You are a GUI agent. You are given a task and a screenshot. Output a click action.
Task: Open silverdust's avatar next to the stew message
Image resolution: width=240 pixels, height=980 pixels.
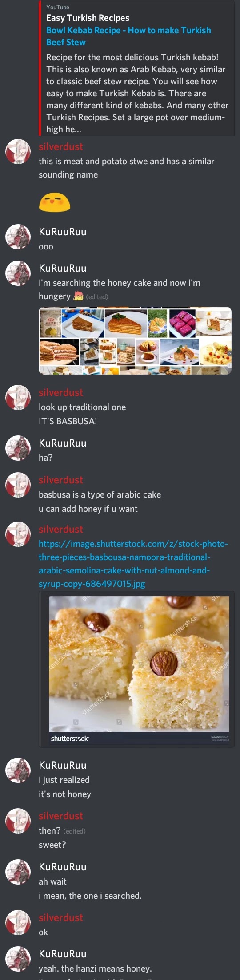coord(18,152)
